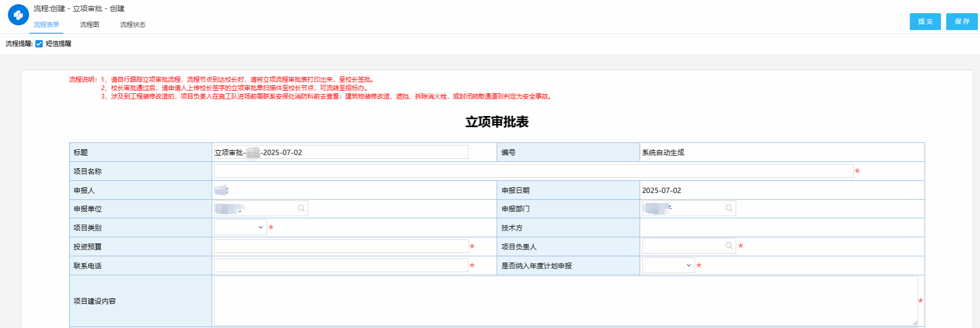Toggle the 短信提醒 checkbox
The width and height of the screenshot is (980, 328).
point(39,44)
